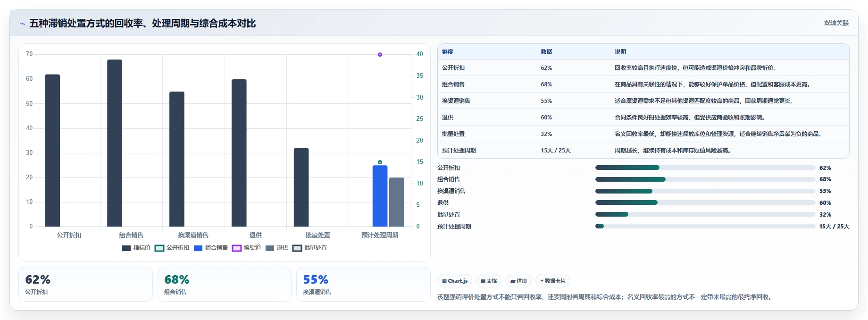Click the Chart.js tag chip

click(455, 281)
